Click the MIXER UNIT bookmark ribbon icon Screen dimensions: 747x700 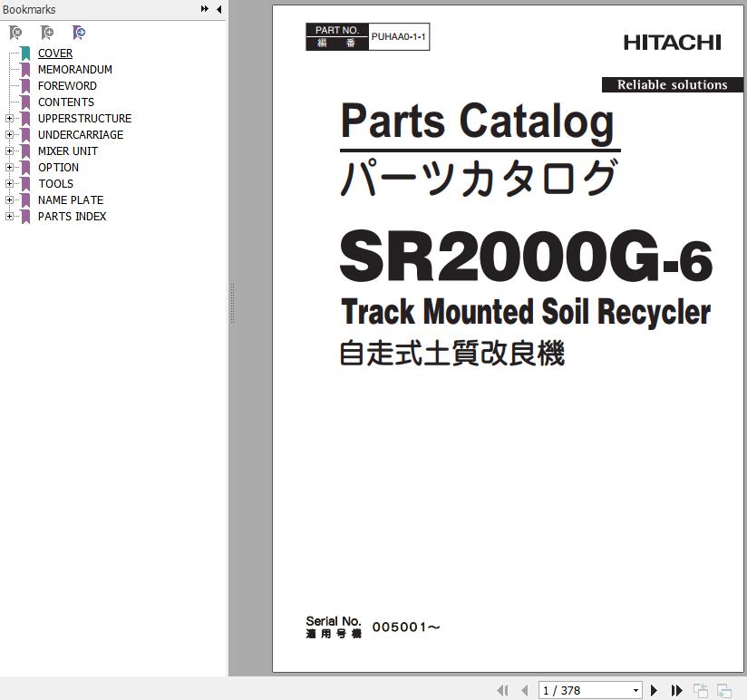25,151
